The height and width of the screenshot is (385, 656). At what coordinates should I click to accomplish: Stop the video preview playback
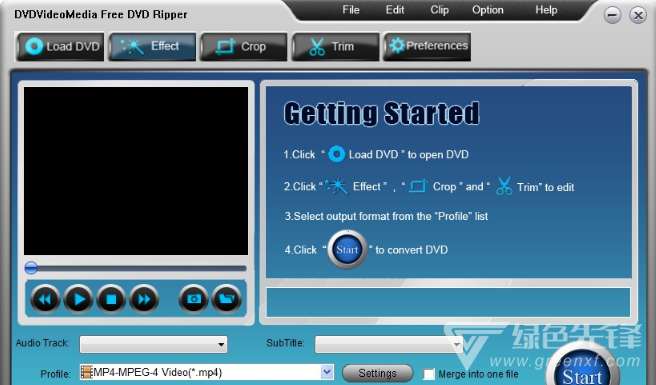tap(111, 299)
